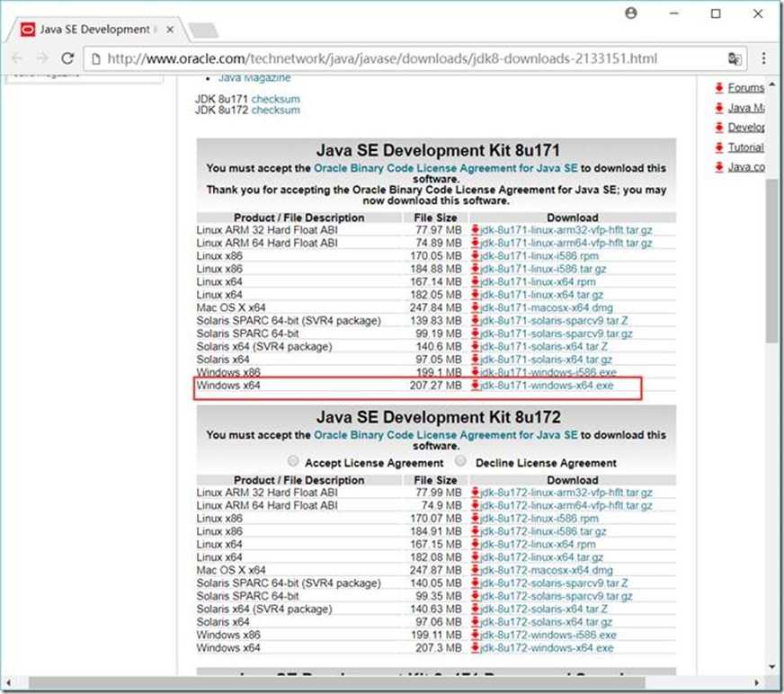The image size is (784, 694).
Task: Download jdk-8u171-macosx-x64.dmg
Action: point(546,308)
